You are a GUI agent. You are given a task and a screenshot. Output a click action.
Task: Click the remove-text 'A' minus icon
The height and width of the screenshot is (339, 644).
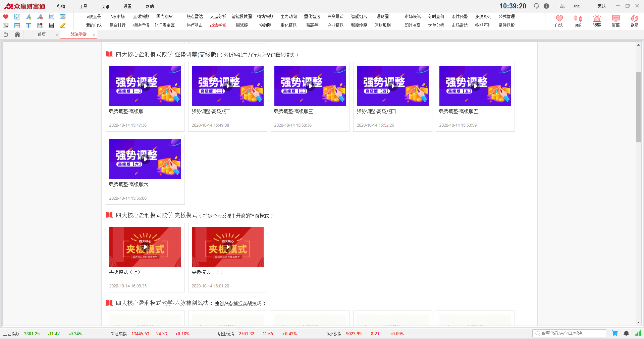pos(40,17)
